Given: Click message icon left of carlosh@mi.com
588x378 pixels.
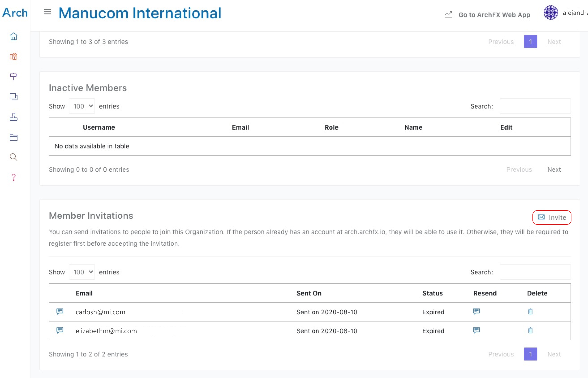Looking at the screenshot, I should point(60,311).
